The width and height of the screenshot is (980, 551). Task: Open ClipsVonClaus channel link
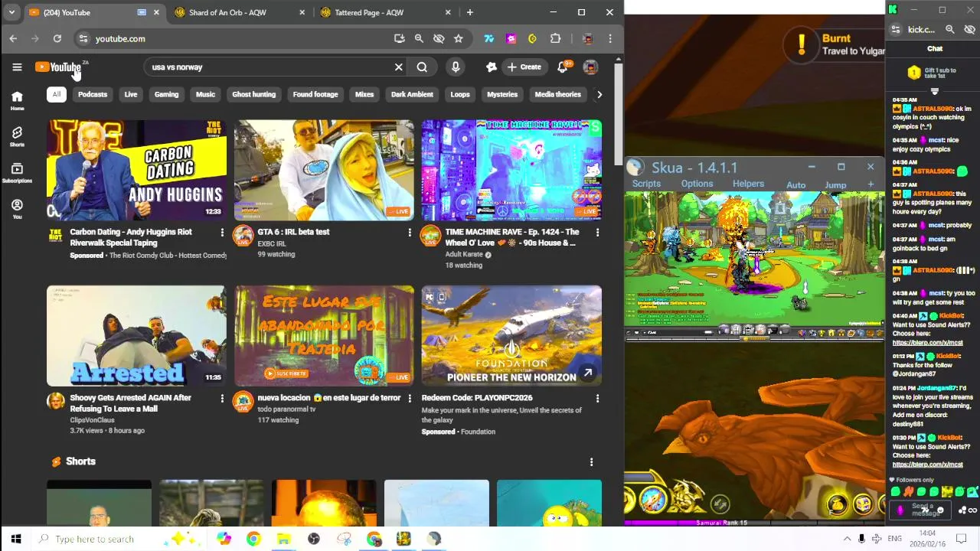click(x=92, y=419)
